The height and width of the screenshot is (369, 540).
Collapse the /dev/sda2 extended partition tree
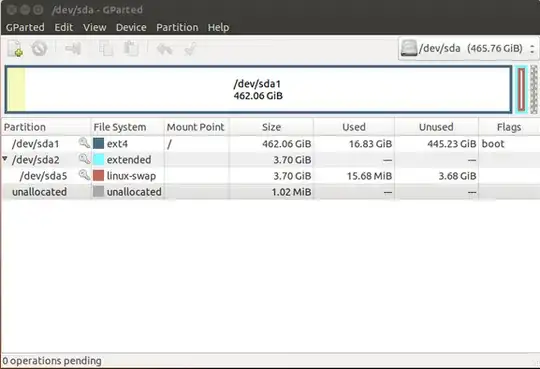pos(5,158)
